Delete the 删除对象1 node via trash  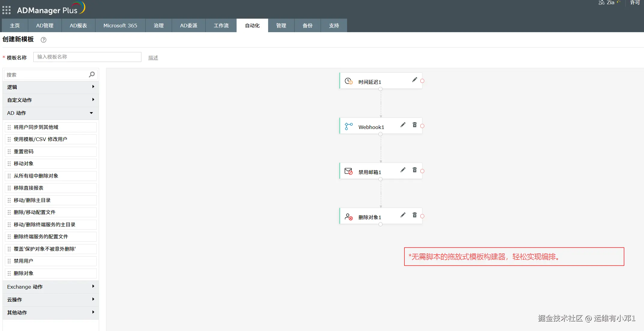tap(415, 215)
